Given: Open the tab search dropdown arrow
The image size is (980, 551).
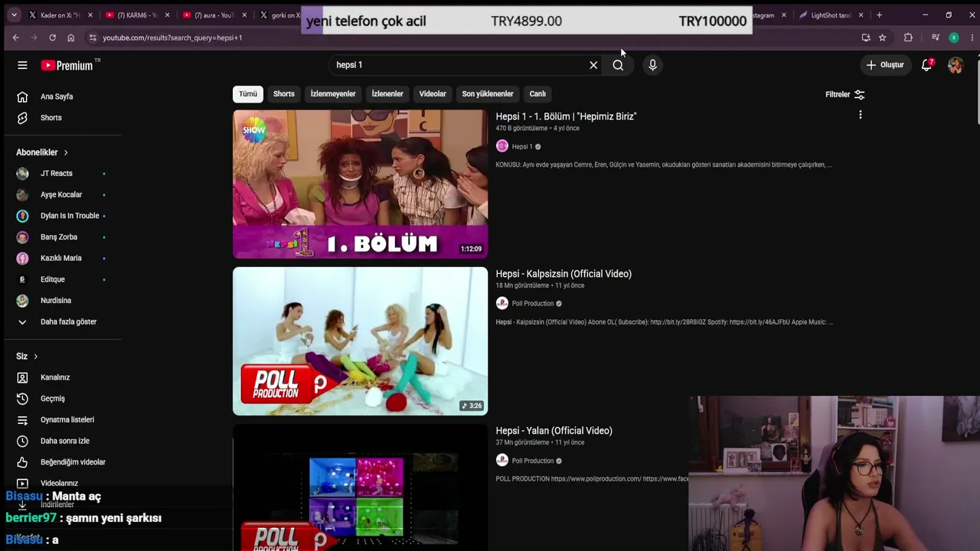Looking at the screenshot, I should (14, 15).
